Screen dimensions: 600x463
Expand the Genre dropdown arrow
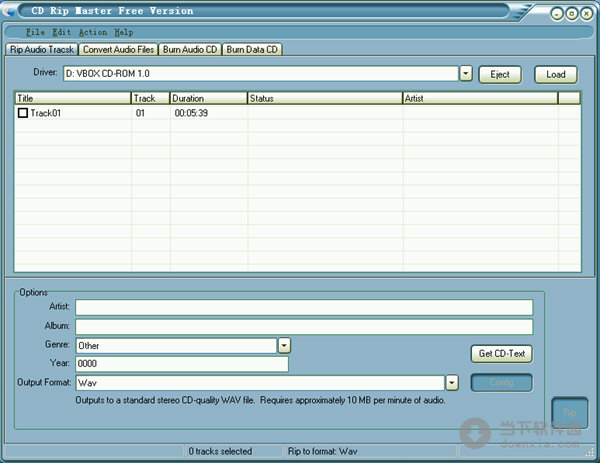point(284,346)
